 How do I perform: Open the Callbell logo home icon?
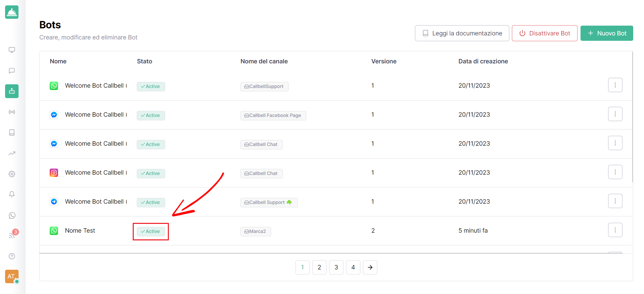(12, 12)
